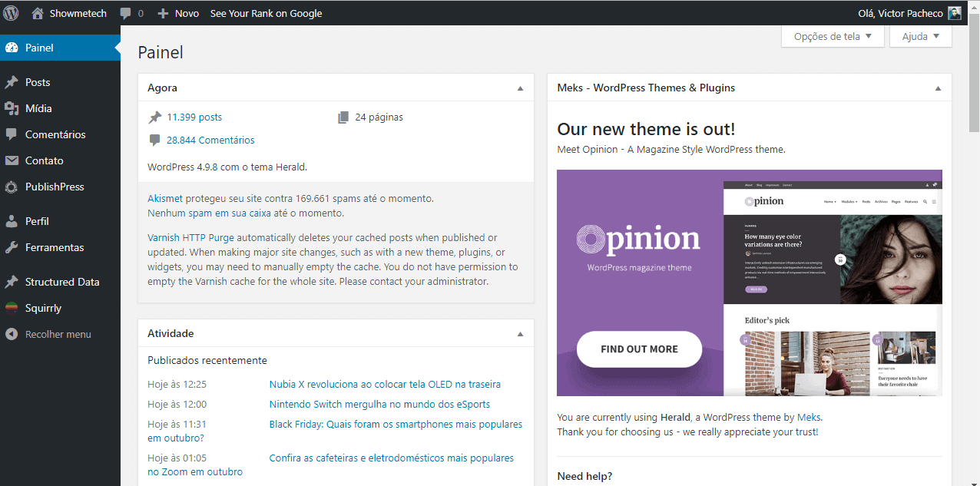This screenshot has height=486, width=980.
Task: Click the pushpin icon next to Posts menu
Action: [x=12, y=82]
